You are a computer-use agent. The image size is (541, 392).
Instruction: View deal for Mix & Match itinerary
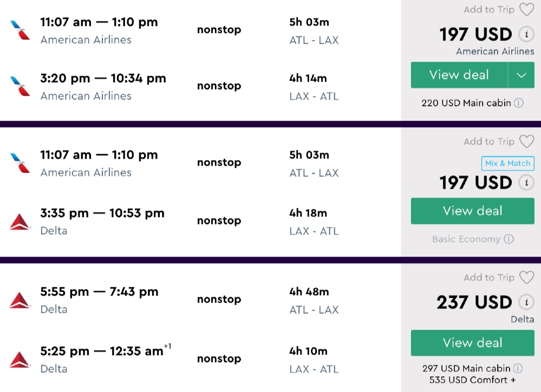point(472,211)
